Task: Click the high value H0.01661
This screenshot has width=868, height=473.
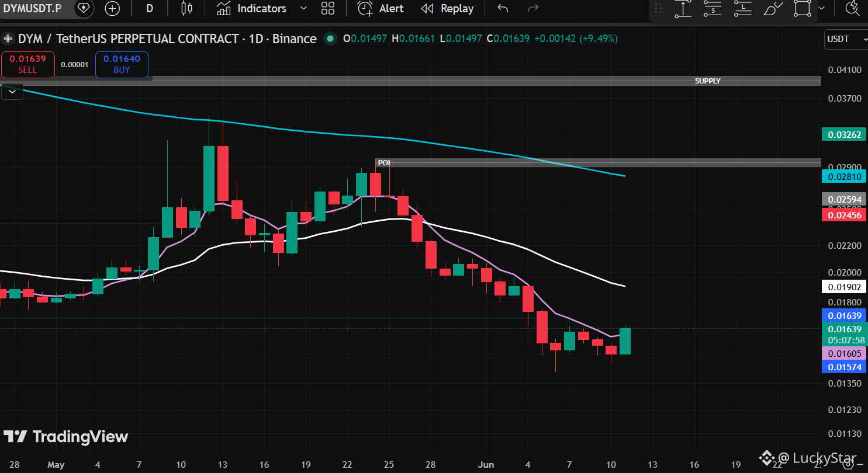Action: (413, 39)
